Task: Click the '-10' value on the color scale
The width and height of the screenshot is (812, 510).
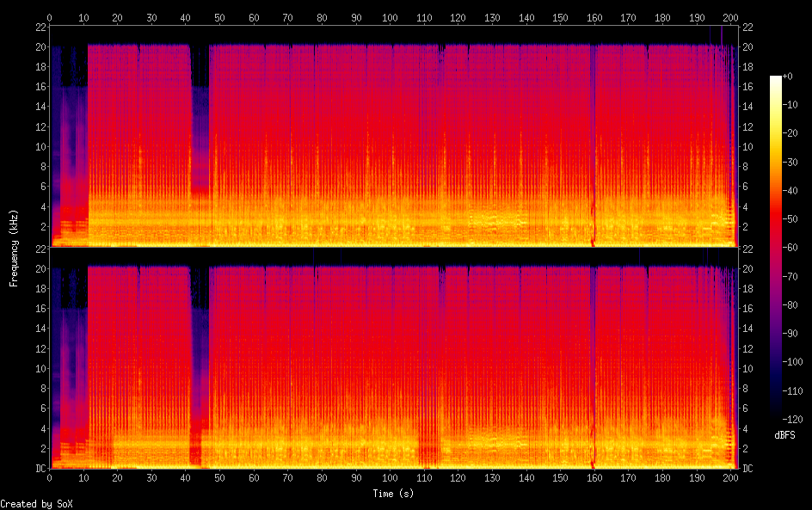Action: click(x=790, y=105)
